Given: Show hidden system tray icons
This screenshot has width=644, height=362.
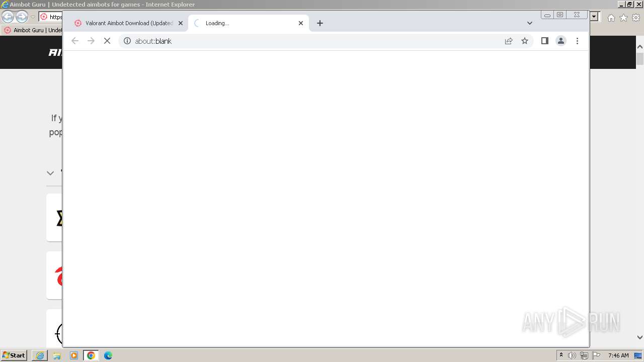Looking at the screenshot, I should 561,355.
